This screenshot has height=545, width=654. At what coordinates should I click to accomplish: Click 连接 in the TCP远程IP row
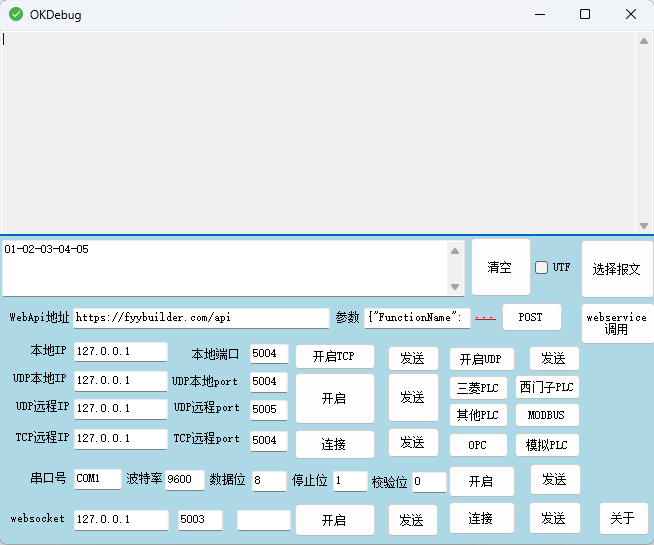335,444
